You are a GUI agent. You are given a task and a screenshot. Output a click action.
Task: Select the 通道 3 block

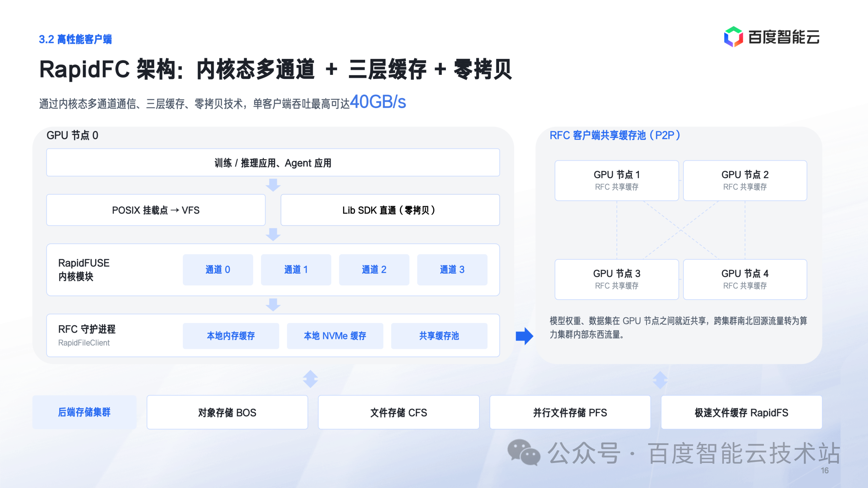pyautogui.click(x=452, y=270)
